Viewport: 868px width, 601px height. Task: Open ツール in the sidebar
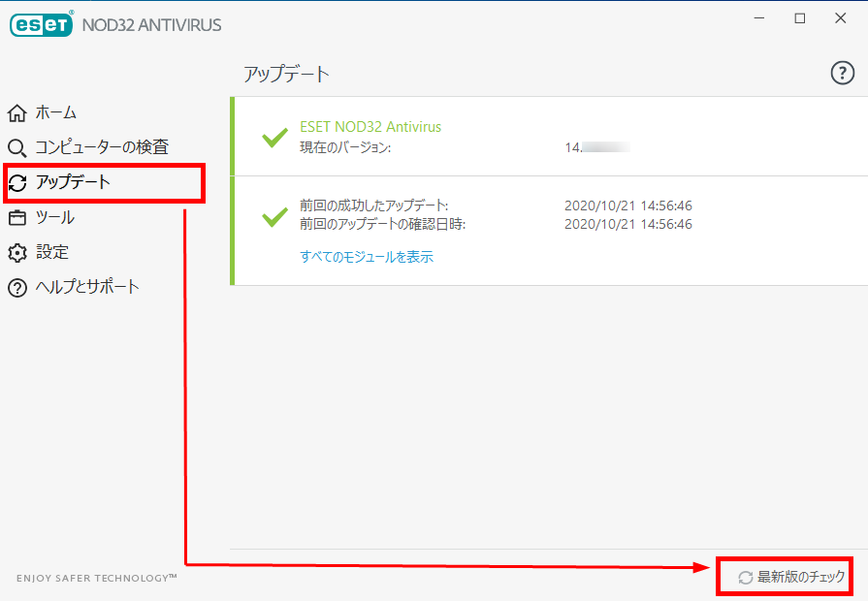55,217
